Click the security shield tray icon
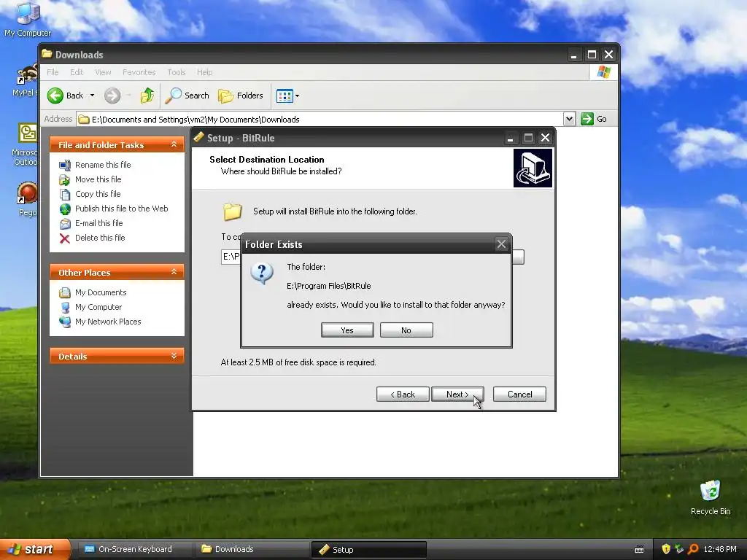Image resolution: width=747 pixels, height=560 pixels. point(665,549)
